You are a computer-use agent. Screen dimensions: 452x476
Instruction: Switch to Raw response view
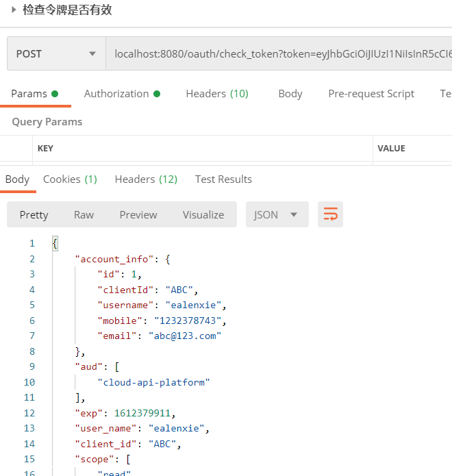(84, 214)
